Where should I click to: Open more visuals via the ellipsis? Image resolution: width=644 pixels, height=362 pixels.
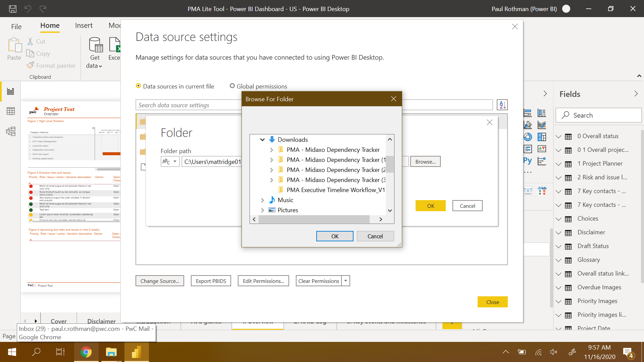tap(528, 172)
